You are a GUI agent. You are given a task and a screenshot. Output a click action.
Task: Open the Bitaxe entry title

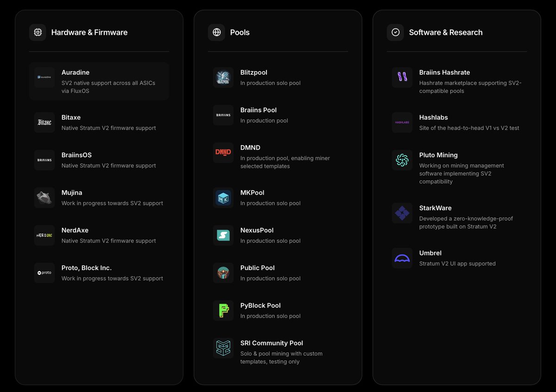tap(71, 117)
